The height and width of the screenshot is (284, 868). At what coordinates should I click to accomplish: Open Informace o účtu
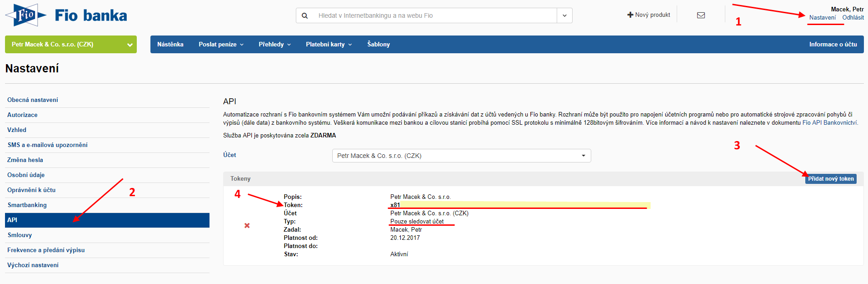click(x=833, y=45)
